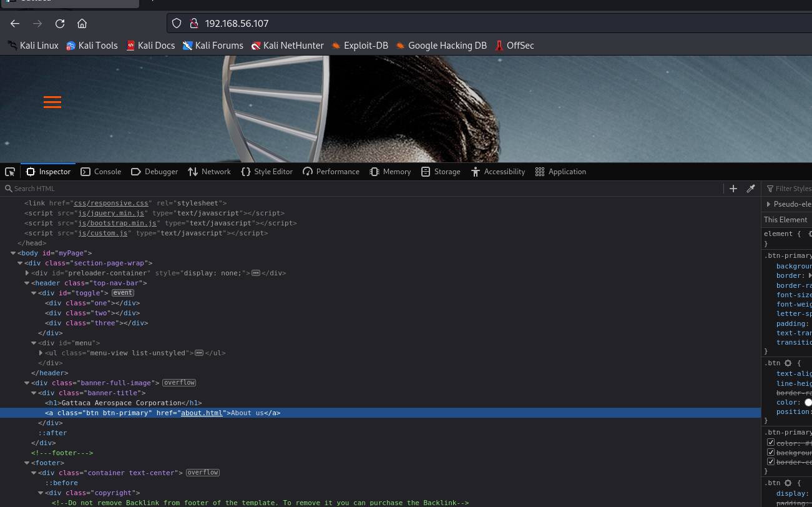Click the plus icon to create new node

click(733, 189)
